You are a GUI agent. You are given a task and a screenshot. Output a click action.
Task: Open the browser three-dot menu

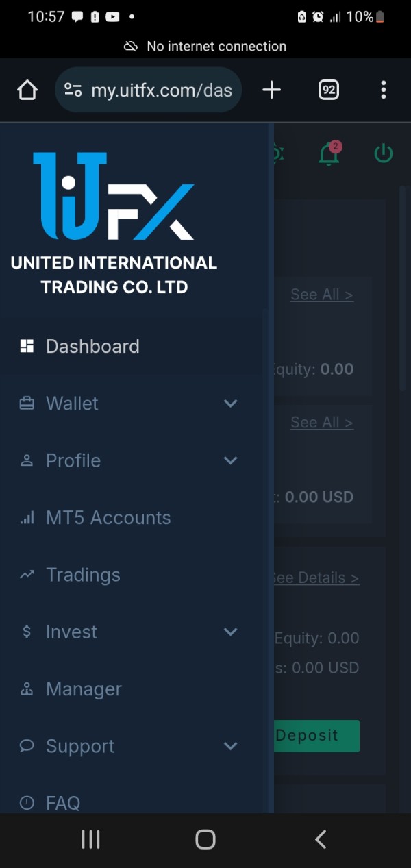383,90
